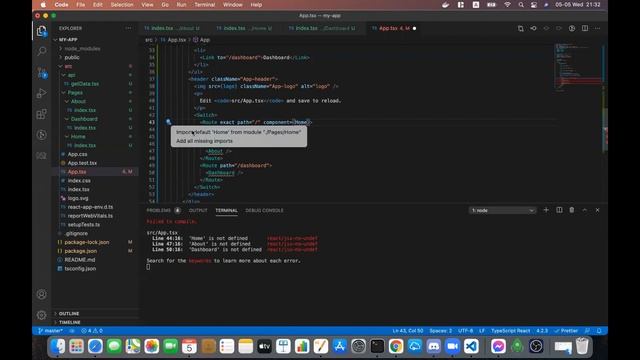This screenshot has height=360, width=640.
Task: Switch to the OUTPUT panel tab
Action: click(x=198, y=210)
